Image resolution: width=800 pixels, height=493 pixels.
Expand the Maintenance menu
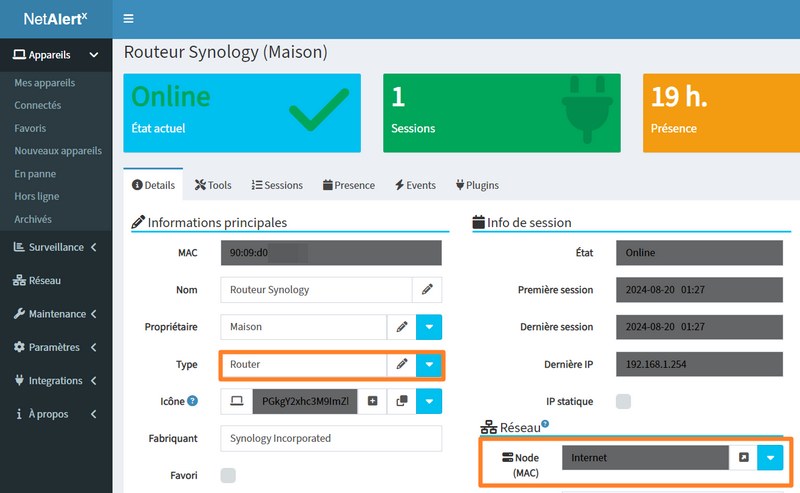click(56, 314)
